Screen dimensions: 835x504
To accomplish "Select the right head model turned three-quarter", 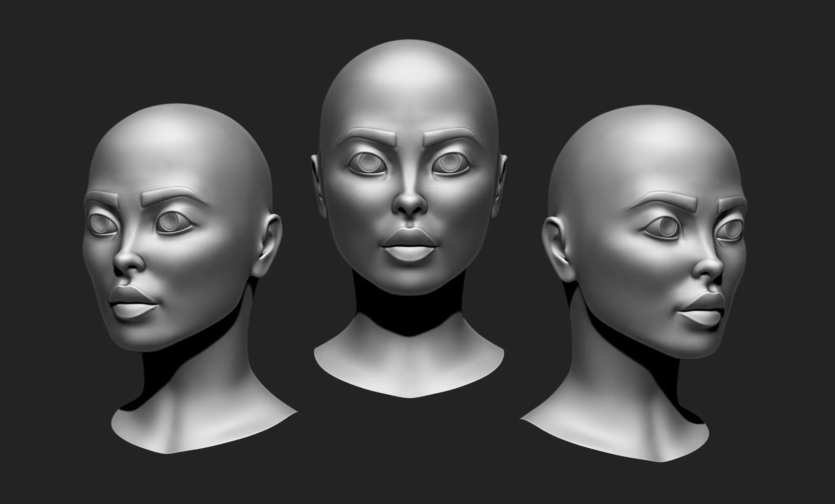I will pyautogui.click(x=634, y=283).
